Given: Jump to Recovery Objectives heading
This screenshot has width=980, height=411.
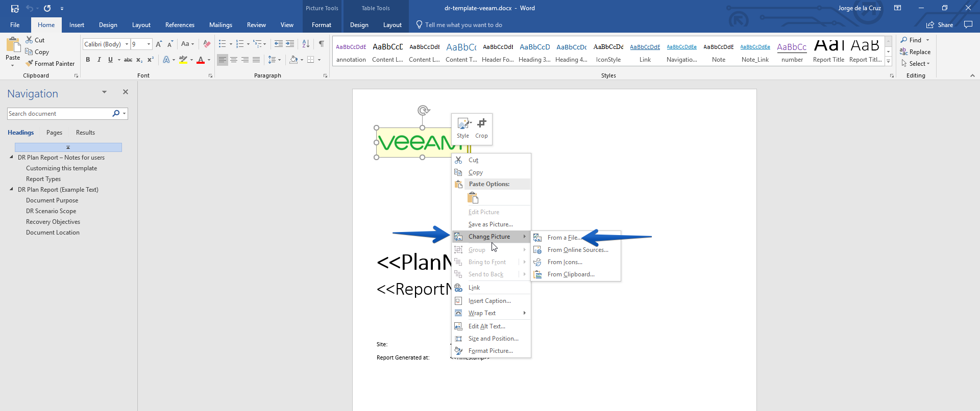Looking at the screenshot, I should (53, 222).
